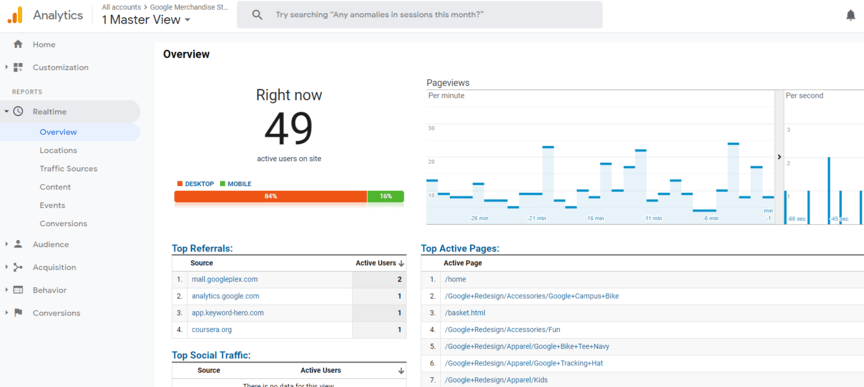Open the Traffic Sources report

[x=68, y=169]
